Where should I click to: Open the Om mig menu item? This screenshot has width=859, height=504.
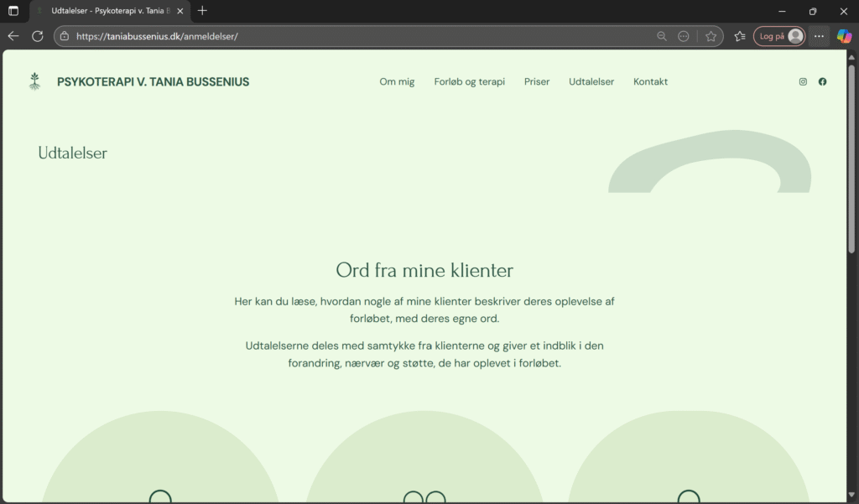click(397, 81)
